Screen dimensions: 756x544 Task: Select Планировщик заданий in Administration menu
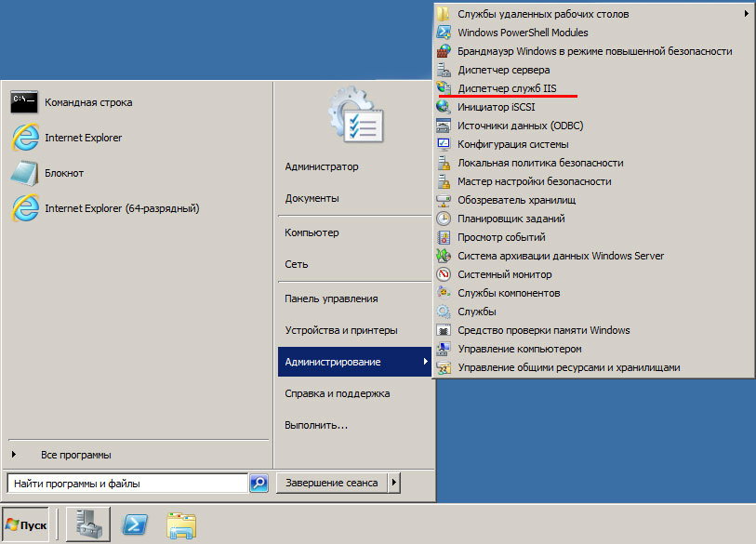511,219
